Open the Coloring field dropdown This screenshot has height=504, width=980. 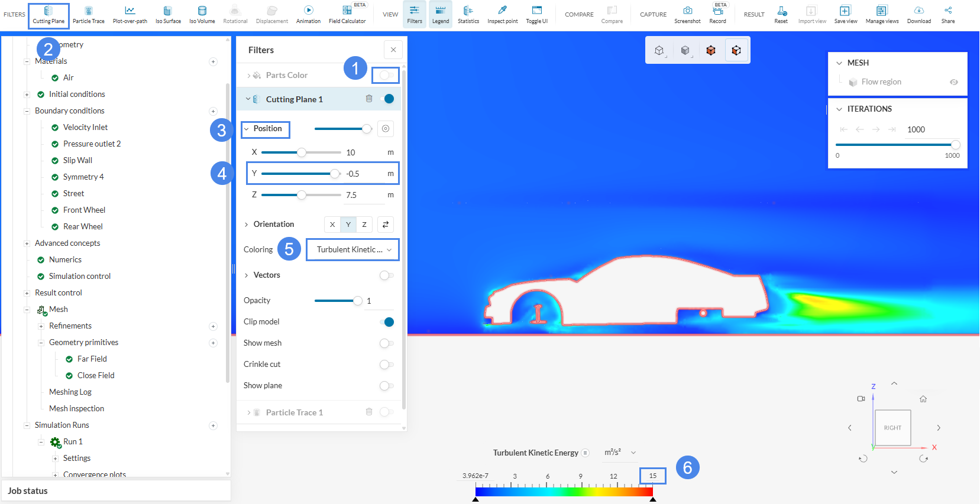352,249
